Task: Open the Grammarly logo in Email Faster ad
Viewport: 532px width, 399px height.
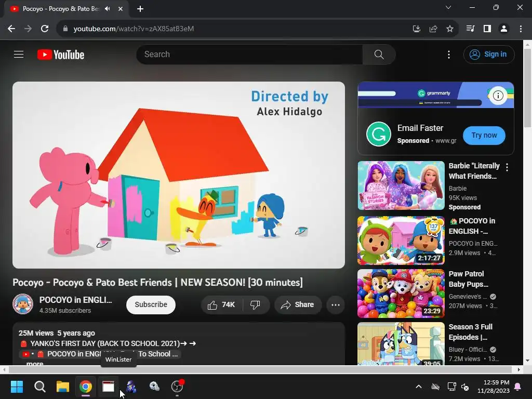Action: pyautogui.click(x=379, y=134)
